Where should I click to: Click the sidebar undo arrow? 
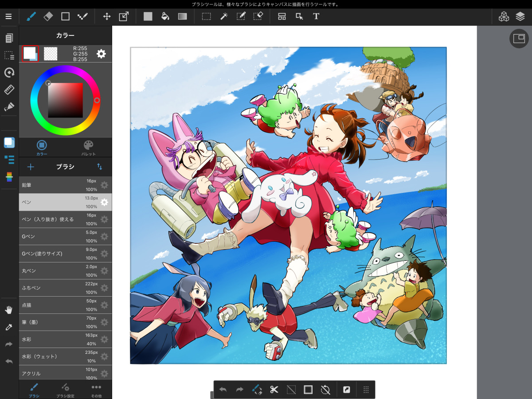pos(9,361)
